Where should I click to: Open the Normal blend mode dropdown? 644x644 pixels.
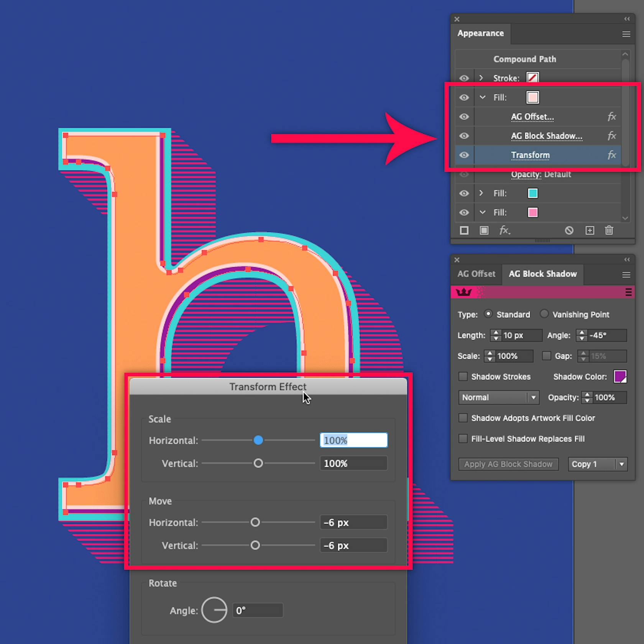498,398
